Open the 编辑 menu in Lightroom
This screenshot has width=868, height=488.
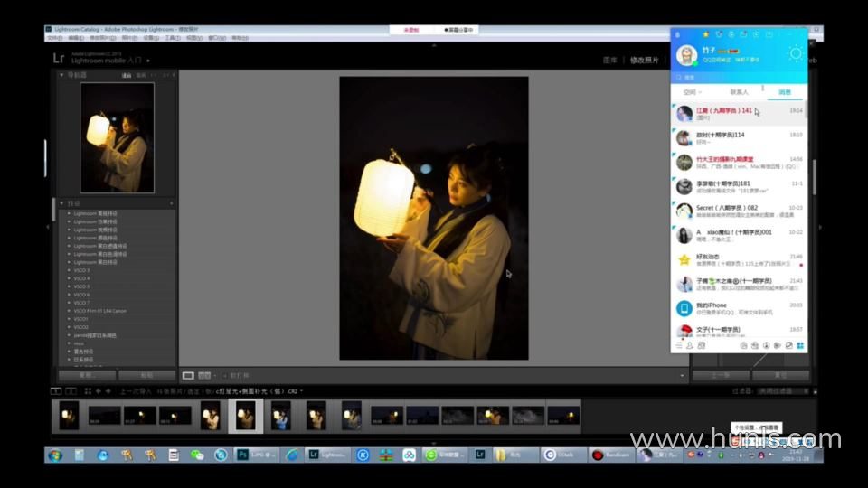76,38
